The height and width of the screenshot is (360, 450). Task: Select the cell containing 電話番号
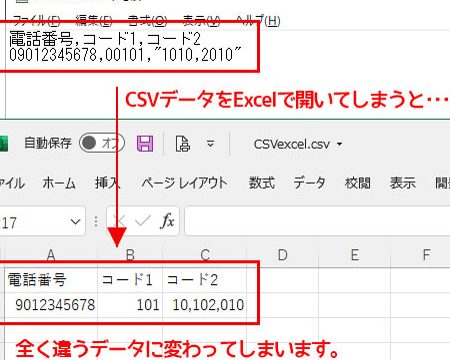[51, 279]
